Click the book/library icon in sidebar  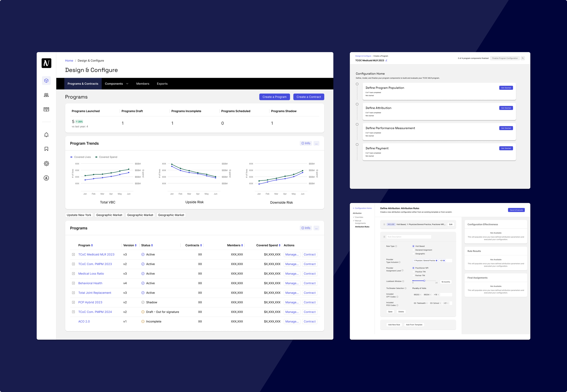point(46,109)
